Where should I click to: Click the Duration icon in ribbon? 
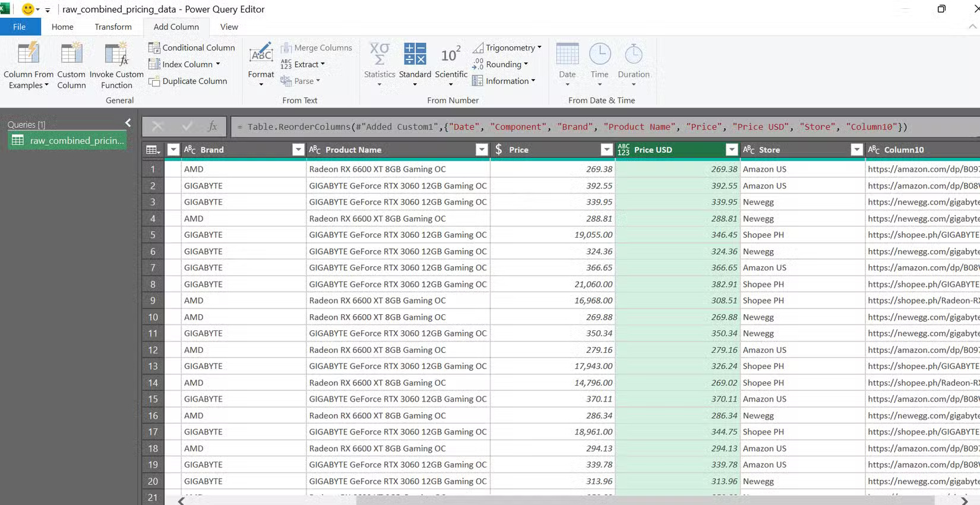(633, 55)
